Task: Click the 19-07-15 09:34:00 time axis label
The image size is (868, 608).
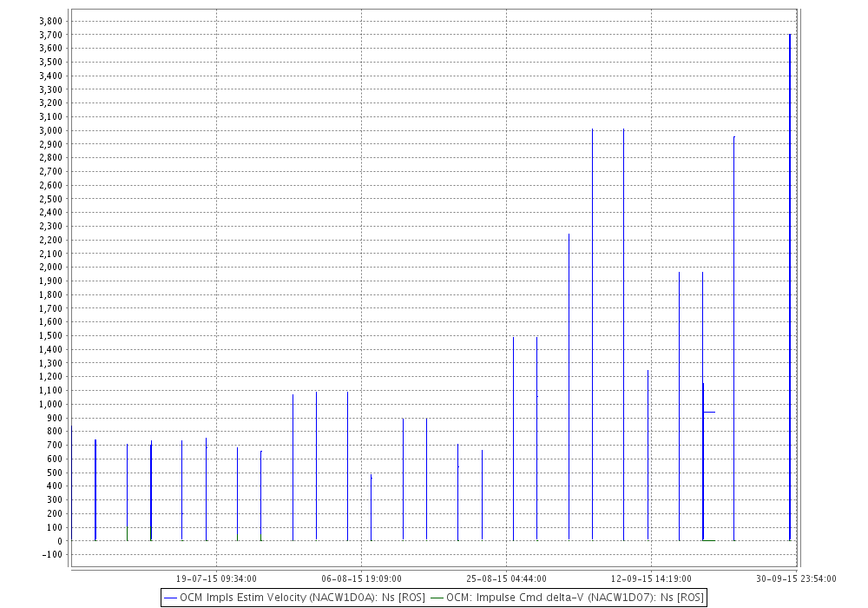Action: click(x=216, y=578)
